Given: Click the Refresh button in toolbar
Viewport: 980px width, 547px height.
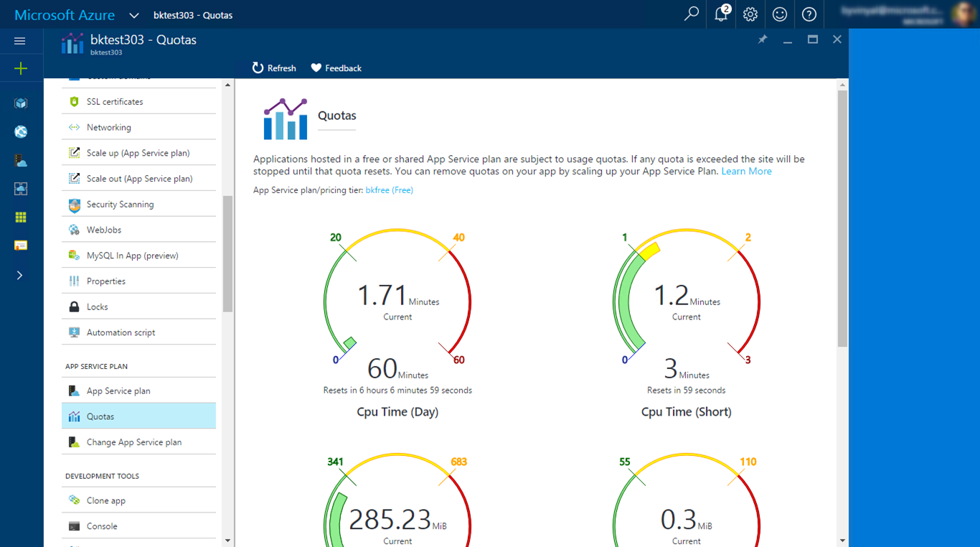Looking at the screenshot, I should coord(274,68).
